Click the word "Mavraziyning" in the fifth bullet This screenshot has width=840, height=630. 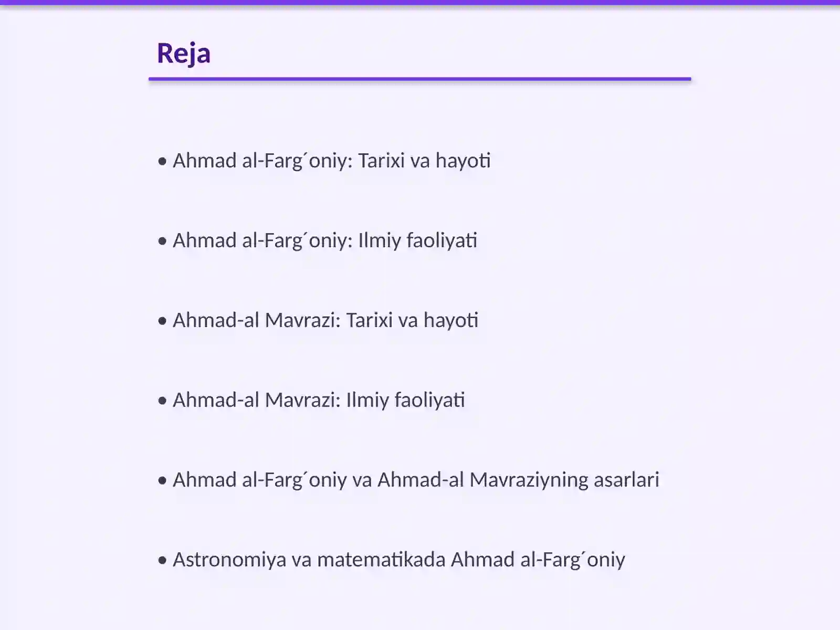click(529, 480)
